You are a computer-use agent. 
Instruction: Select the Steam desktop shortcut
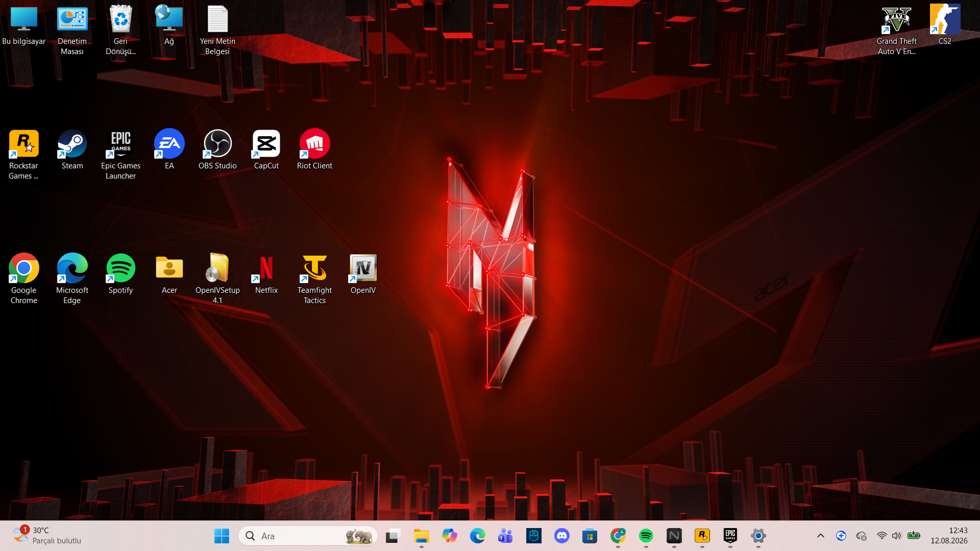tap(72, 150)
